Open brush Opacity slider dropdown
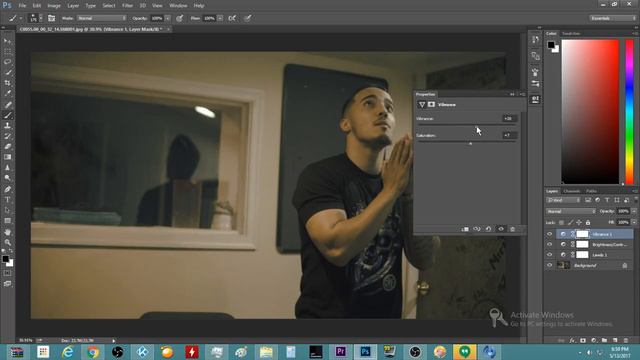The image size is (640, 360). [x=167, y=18]
